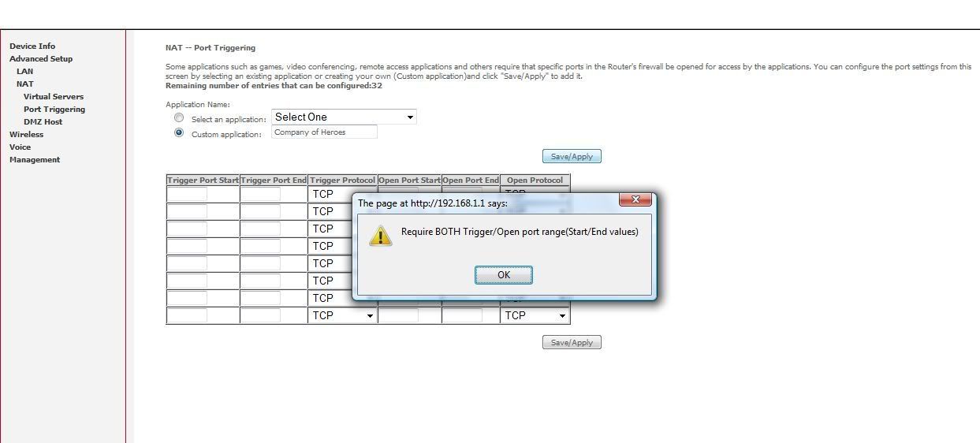Open the DMZ Host page
Screen dimensions: 980x443
pos(43,121)
